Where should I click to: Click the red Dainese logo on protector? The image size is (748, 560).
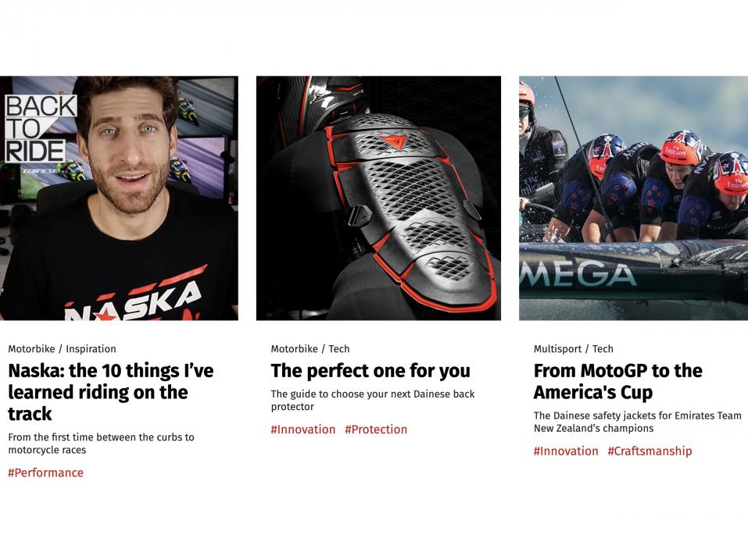394,142
